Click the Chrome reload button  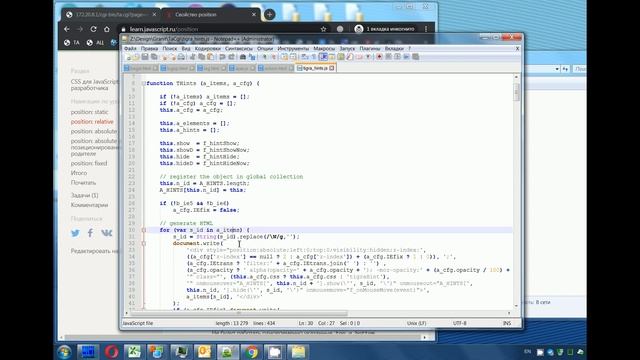tap(93, 29)
